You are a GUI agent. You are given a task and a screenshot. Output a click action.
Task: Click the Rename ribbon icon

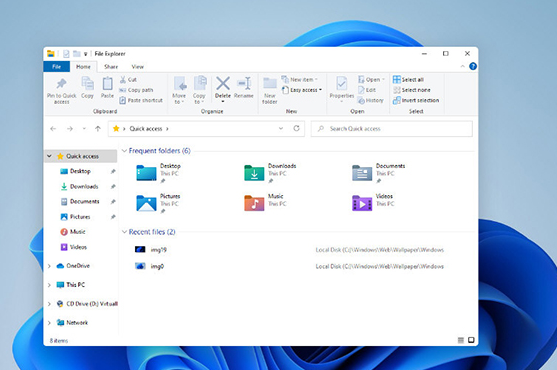click(244, 83)
